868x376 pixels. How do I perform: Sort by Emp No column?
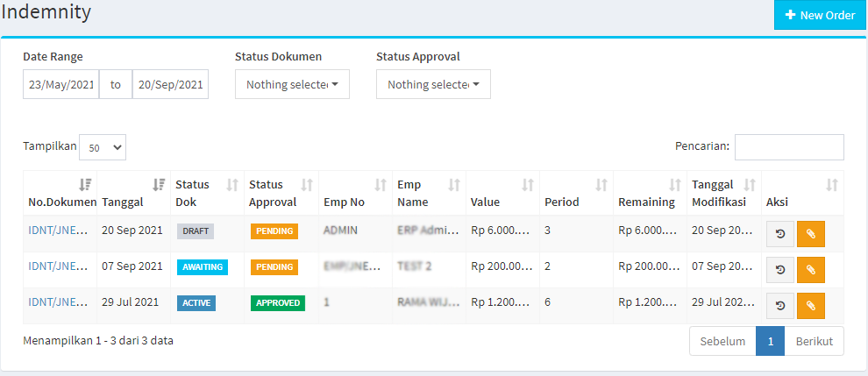pos(355,194)
